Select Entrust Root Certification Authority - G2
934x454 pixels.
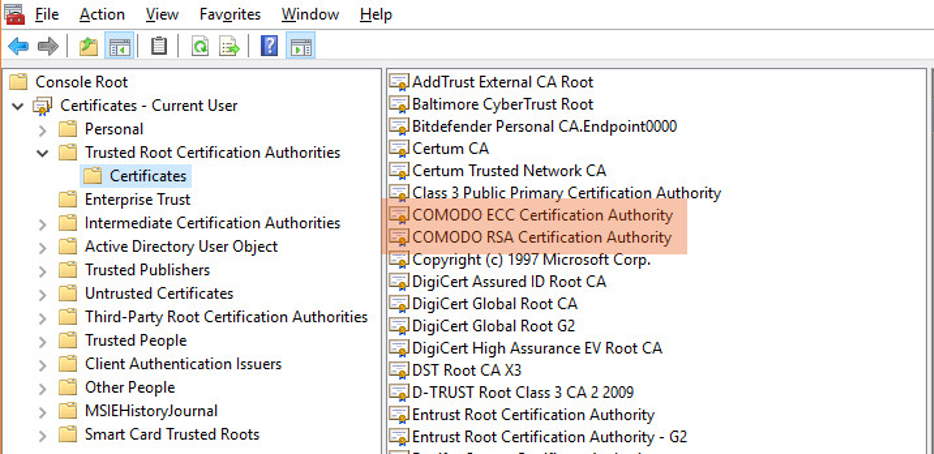pos(550,437)
